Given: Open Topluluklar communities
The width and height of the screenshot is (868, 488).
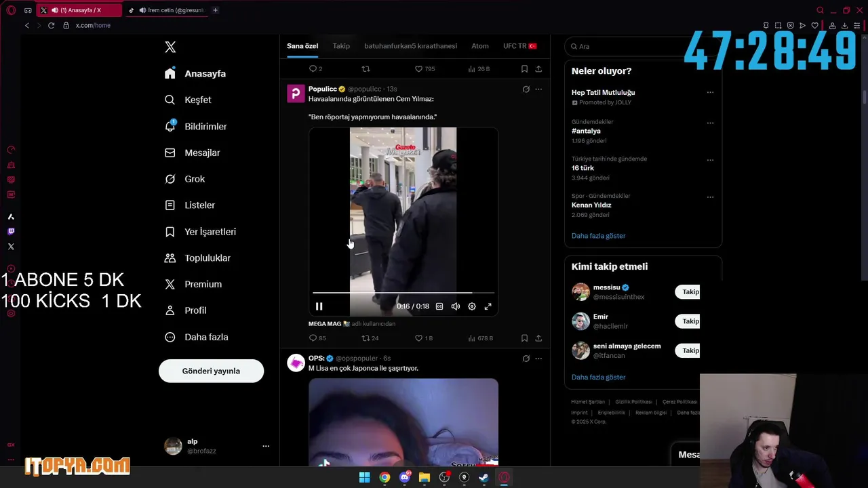Looking at the screenshot, I should point(198,258).
